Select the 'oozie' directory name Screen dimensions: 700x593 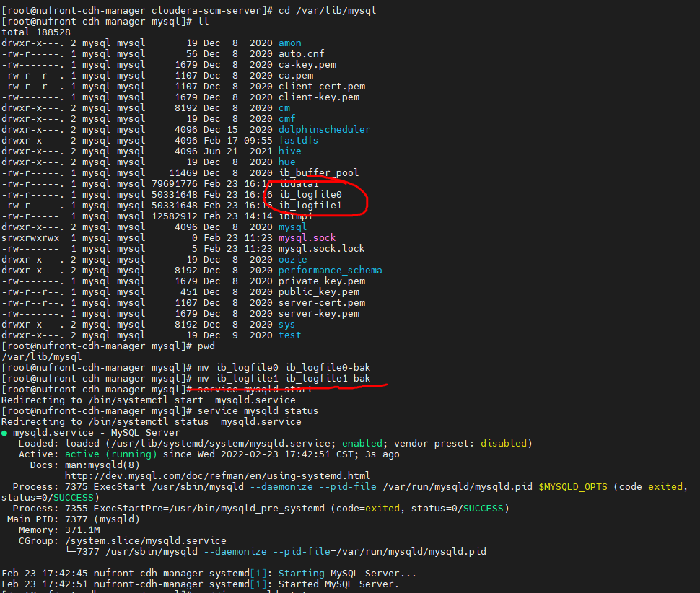[292, 259]
